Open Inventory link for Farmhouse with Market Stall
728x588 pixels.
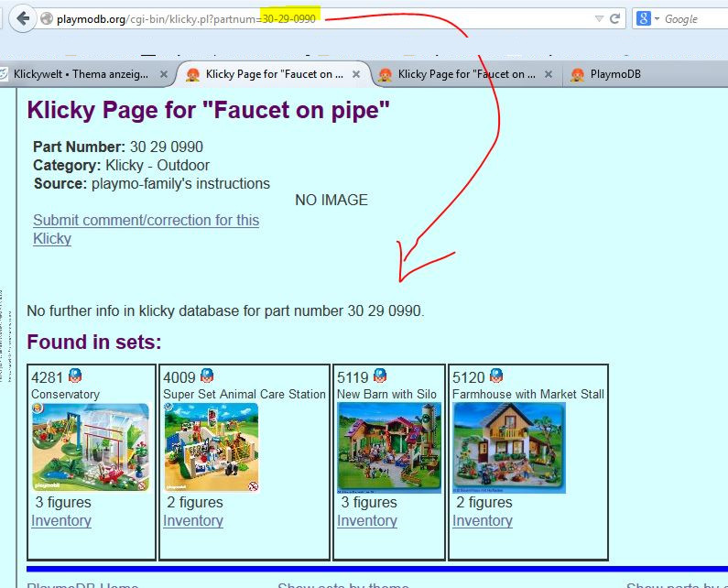[482, 520]
